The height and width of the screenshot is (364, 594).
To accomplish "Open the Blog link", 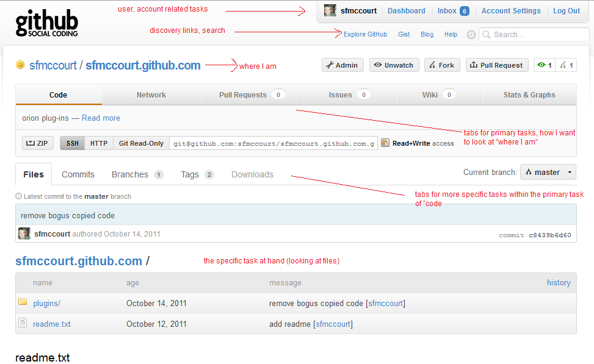I will [x=427, y=34].
